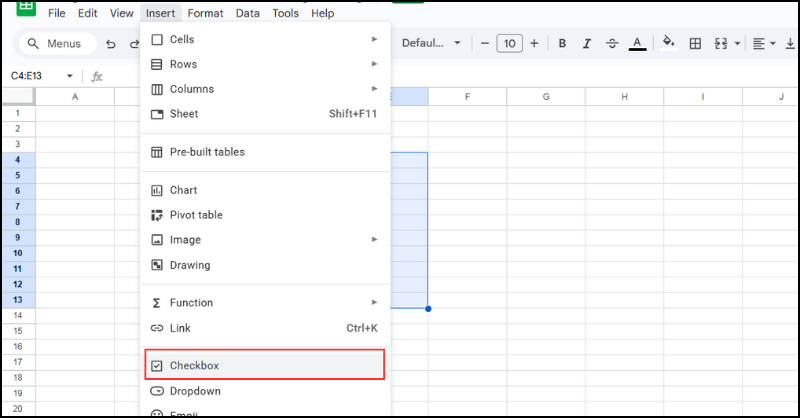Open the text color picker
800x418 pixels.
(x=637, y=43)
